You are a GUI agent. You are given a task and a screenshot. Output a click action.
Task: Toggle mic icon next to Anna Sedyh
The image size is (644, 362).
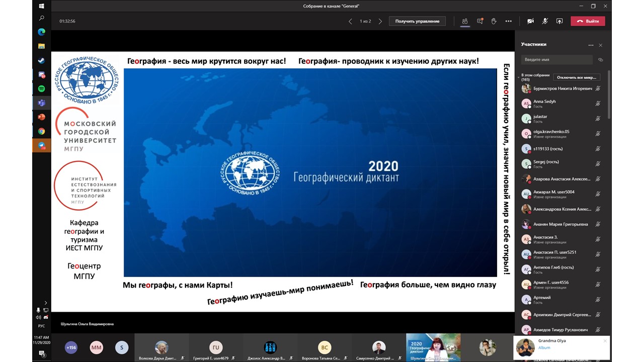point(598,104)
